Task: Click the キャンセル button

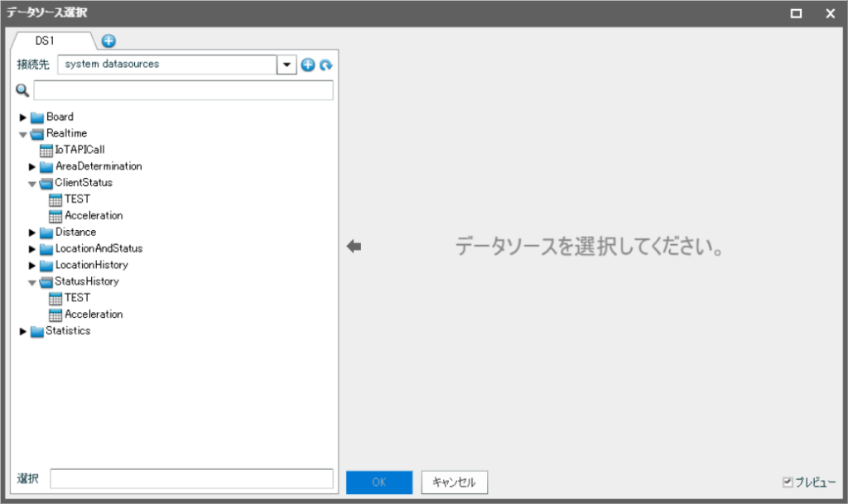Action: point(454,482)
